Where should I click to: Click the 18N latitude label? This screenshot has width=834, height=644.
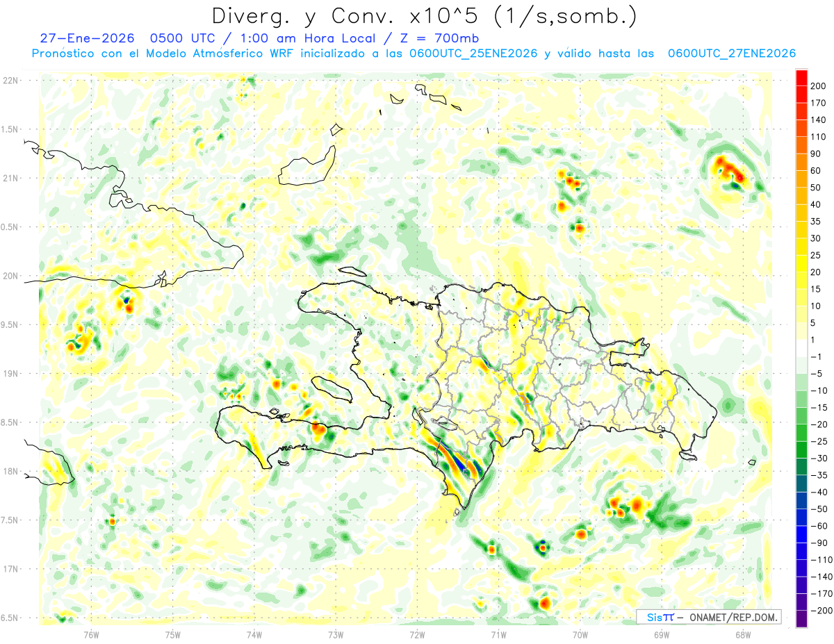10,471
